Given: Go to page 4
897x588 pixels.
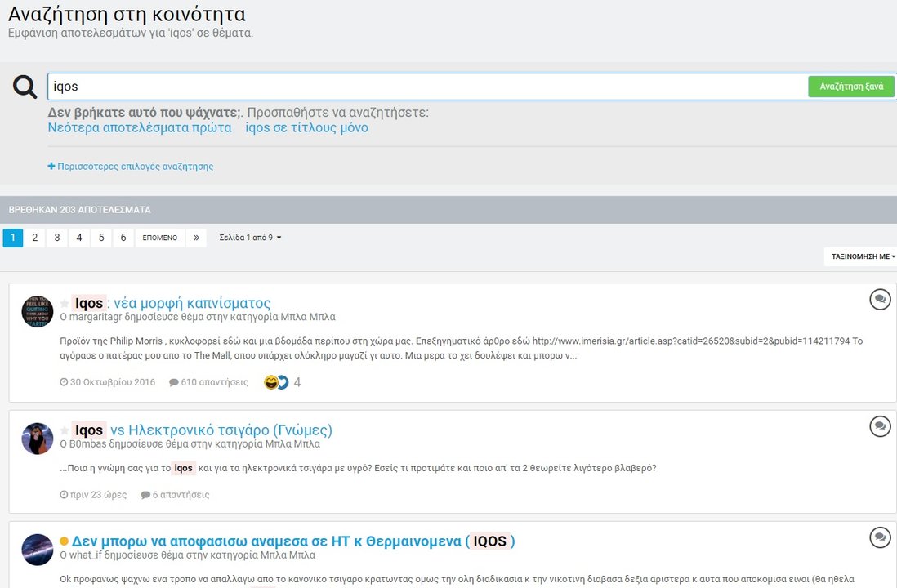Looking at the screenshot, I should click(x=79, y=238).
